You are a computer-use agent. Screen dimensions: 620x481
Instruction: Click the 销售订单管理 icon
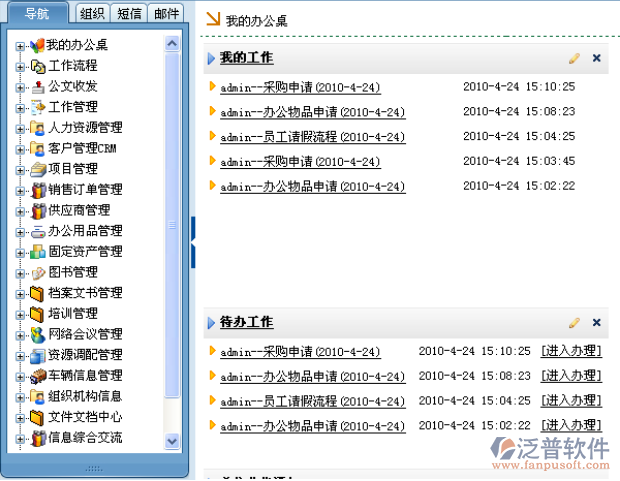(38, 190)
